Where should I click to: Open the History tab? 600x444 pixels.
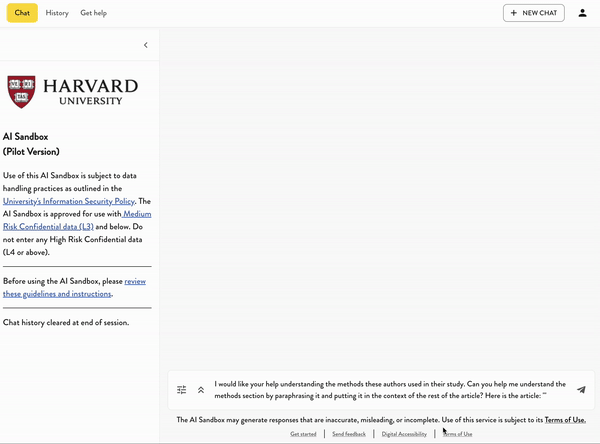point(57,13)
